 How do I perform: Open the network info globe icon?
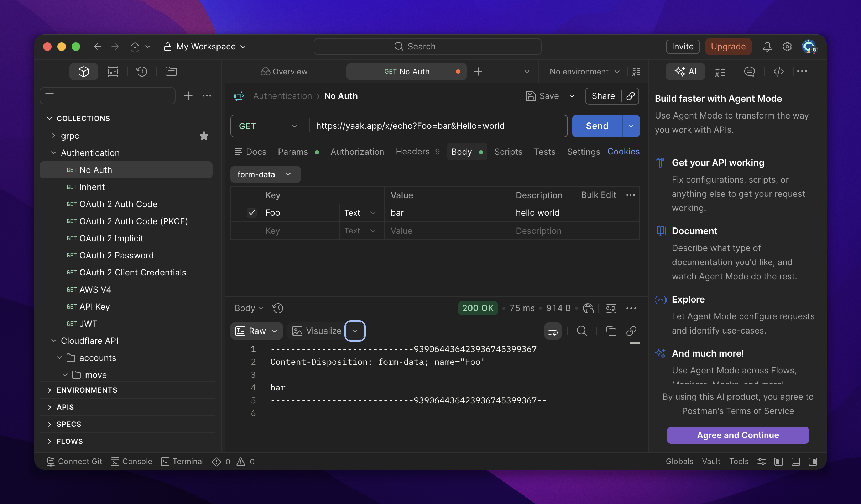(x=588, y=308)
